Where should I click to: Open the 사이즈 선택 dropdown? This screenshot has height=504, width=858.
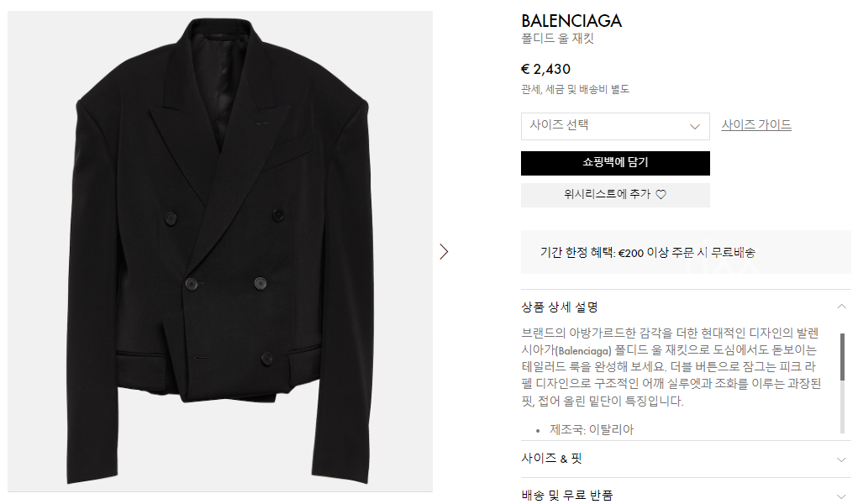(614, 127)
